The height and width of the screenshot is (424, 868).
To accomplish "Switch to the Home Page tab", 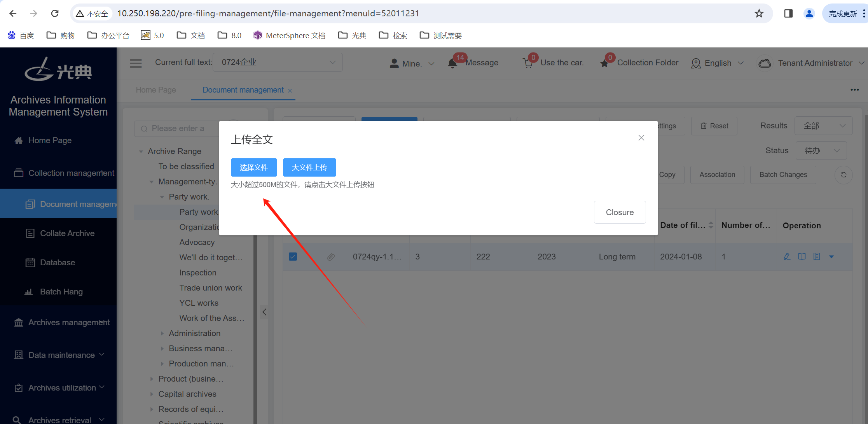I will 156,90.
